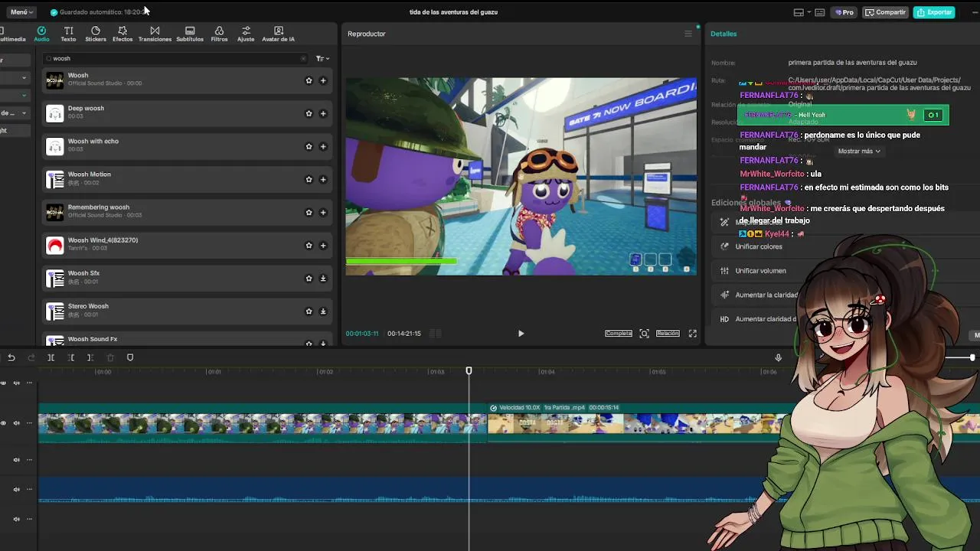
Task: Play the video in the Reproductor
Action: tap(521, 334)
